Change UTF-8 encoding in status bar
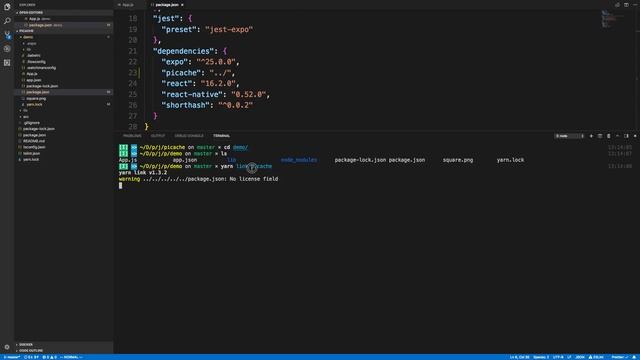 pyautogui.click(x=558, y=357)
